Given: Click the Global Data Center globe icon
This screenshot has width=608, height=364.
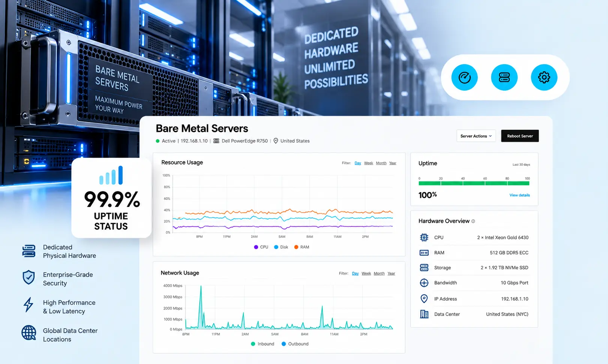Looking at the screenshot, I should 29,333.
